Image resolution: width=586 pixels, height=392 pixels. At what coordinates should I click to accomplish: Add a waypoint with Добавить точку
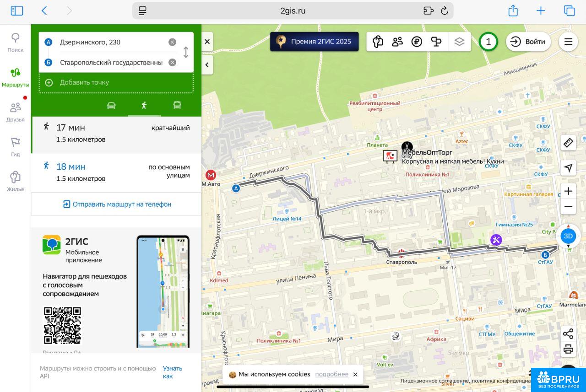116,82
